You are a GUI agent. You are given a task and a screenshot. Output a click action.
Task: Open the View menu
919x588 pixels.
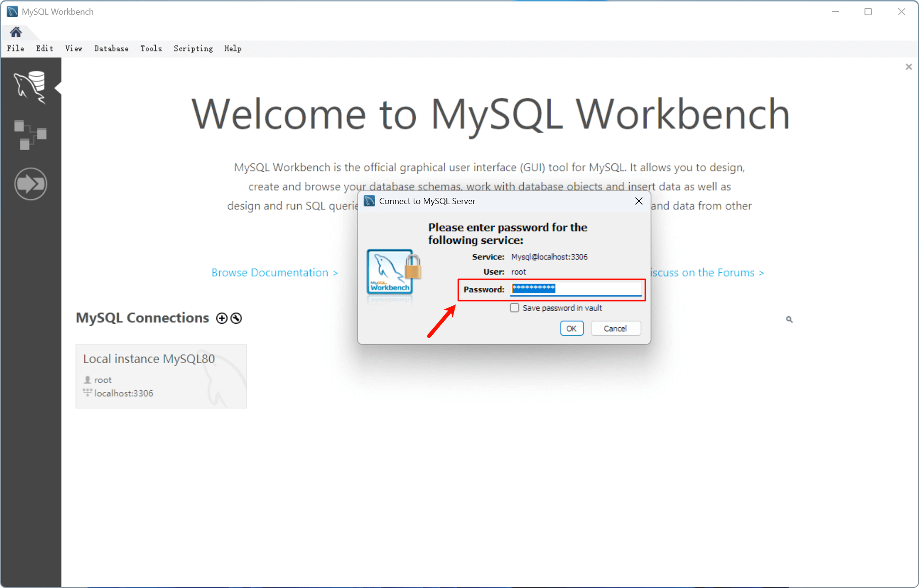[x=74, y=48]
